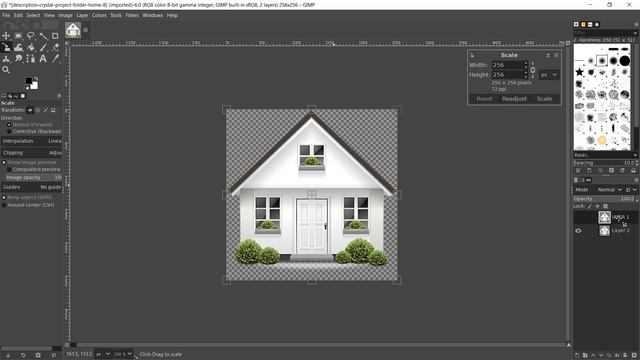Select the Warp Transform tool
640x360 pixels.
tap(18, 47)
